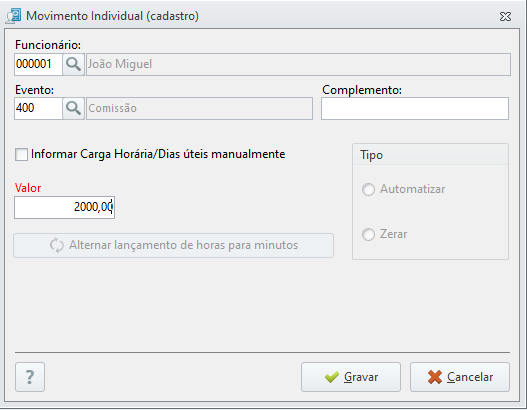Click into the Complemento text box
527x410 pixels.
pos(415,109)
